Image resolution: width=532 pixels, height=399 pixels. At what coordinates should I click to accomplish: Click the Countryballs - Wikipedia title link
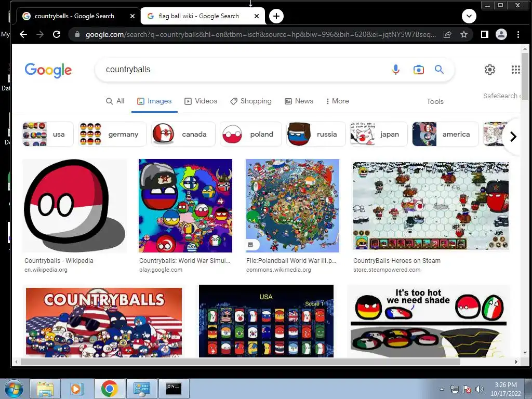[x=59, y=261]
